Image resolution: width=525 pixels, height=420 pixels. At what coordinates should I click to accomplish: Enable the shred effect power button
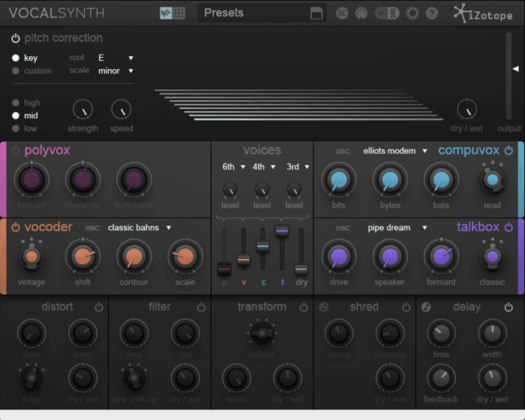tap(406, 307)
